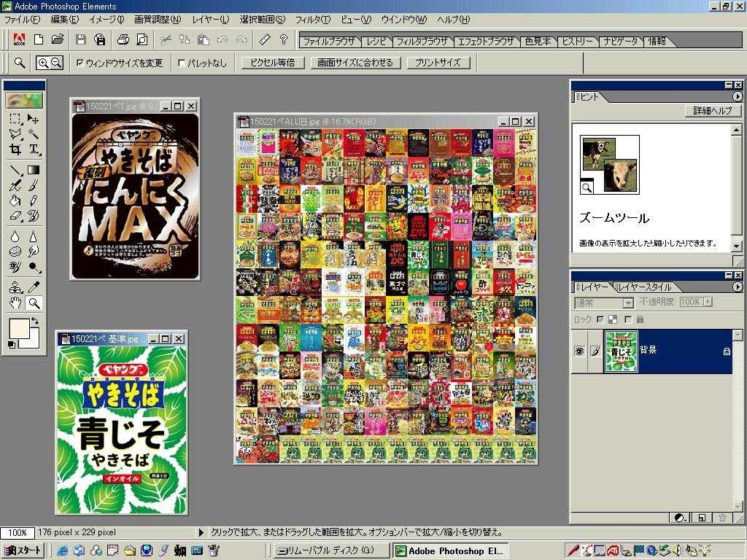Click the Windows スタート button
The height and width of the screenshot is (560, 747).
(x=23, y=551)
